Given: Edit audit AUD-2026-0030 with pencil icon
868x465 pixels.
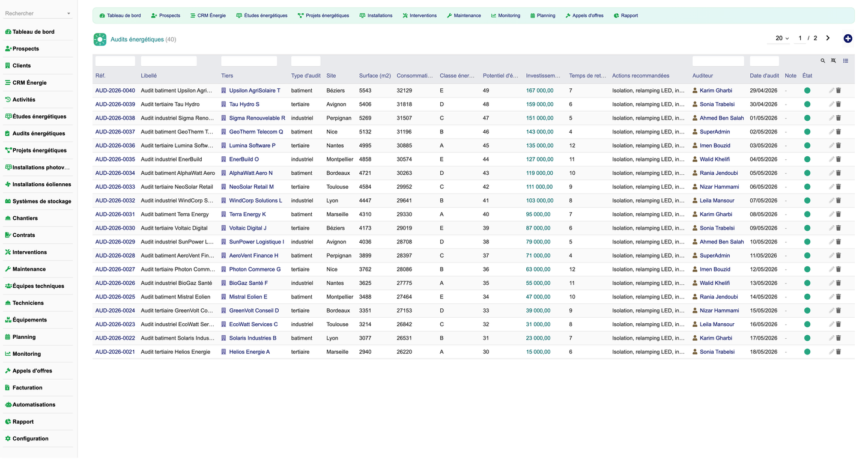Looking at the screenshot, I should pyautogui.click(x=832, y=228).
